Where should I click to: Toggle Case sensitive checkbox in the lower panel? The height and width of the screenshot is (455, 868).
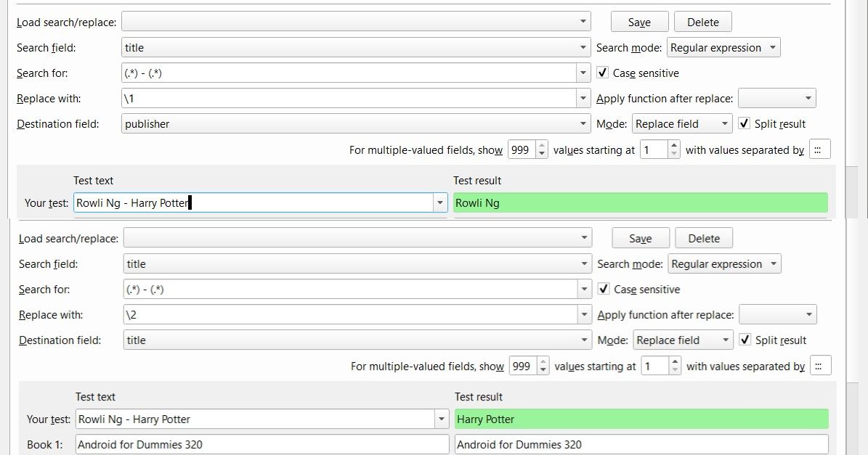603,290
